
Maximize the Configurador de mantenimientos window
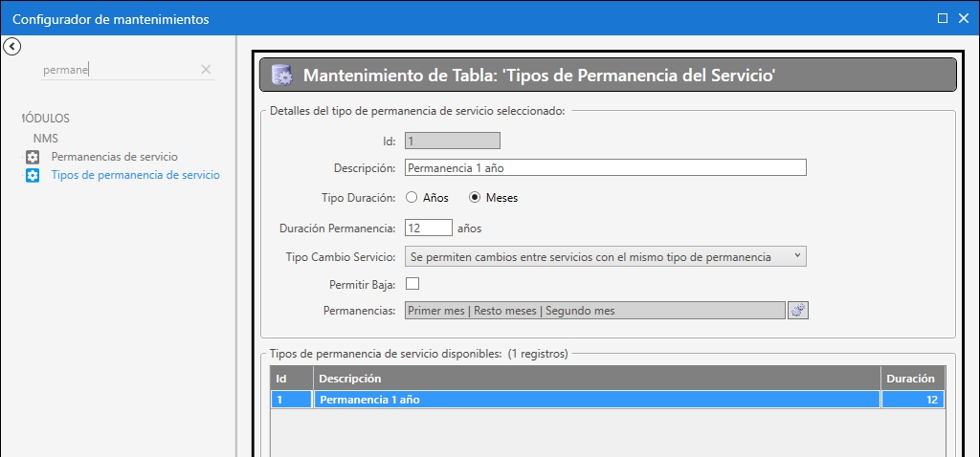[x=943, y=19]
